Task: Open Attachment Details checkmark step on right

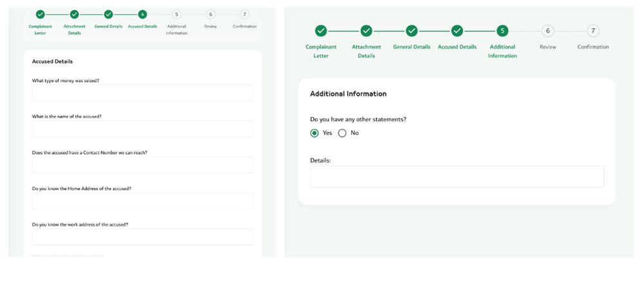Action: 366,31
